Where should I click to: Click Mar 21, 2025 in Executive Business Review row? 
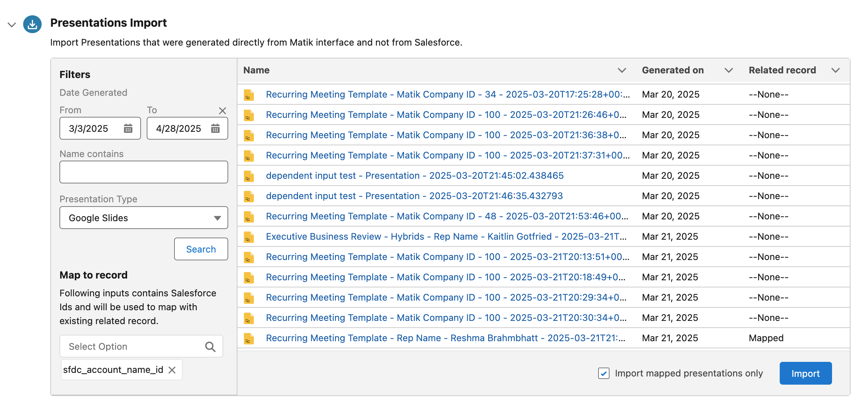click(670, 236)
